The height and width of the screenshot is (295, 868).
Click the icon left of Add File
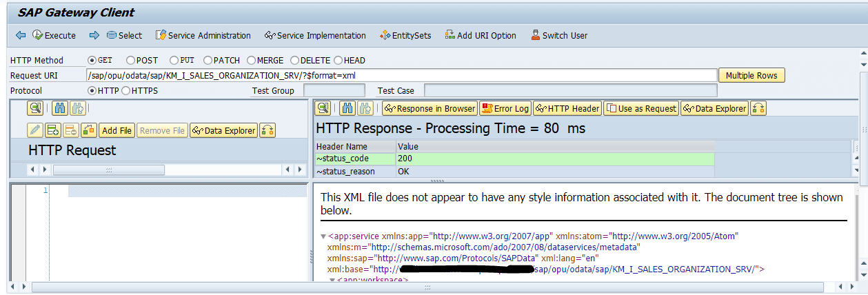(x=88, y=130)
